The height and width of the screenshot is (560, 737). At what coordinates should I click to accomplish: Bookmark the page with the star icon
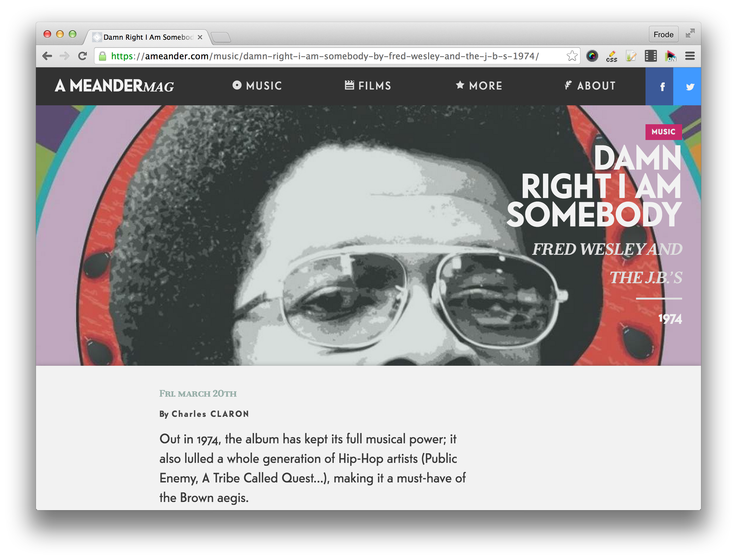coord(572,56)
